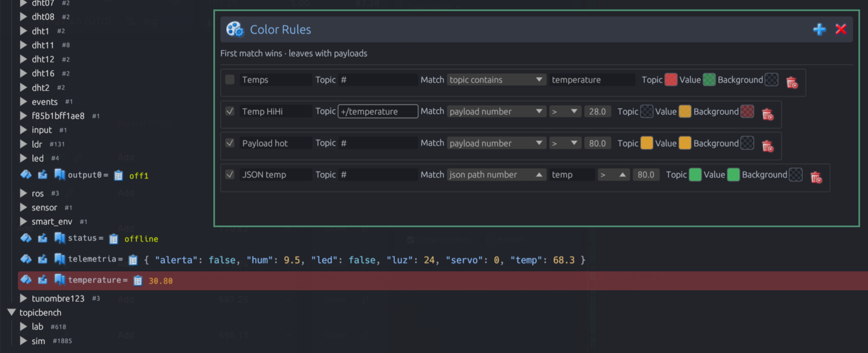The image size is (868, 353).
Task: Edit the 28.0 threshold field
Action: 598,112
